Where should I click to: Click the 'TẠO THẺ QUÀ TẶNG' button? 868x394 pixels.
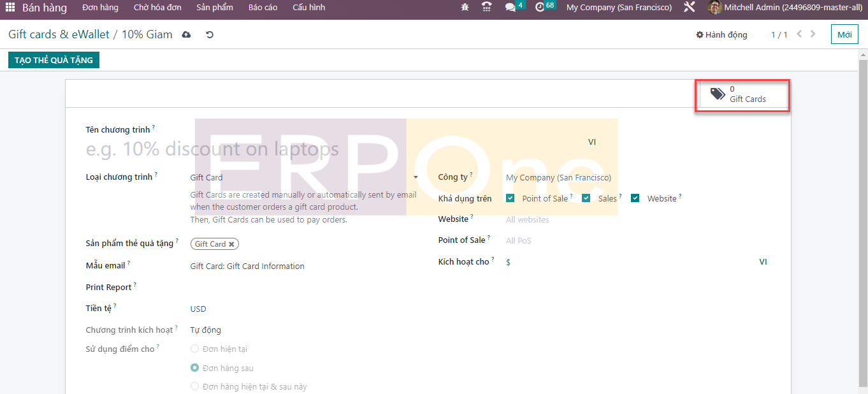[x=54, y=60]
